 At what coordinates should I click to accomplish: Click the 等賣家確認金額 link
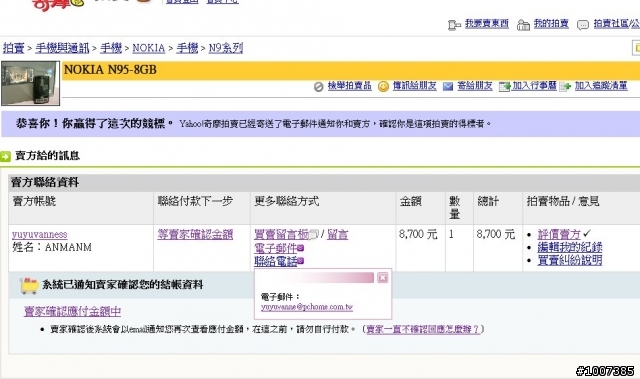[x=195, y=235]
